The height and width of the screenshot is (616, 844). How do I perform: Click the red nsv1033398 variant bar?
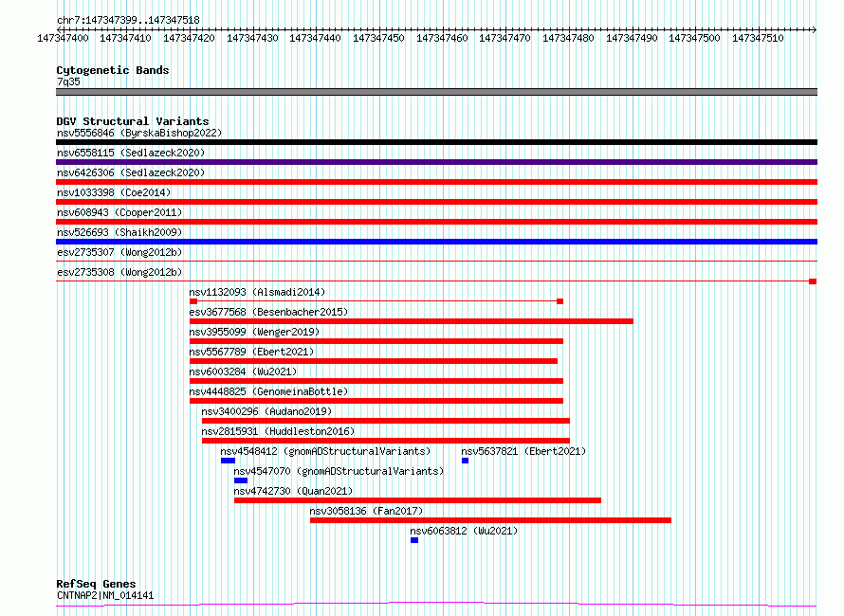tap(436, 202)
